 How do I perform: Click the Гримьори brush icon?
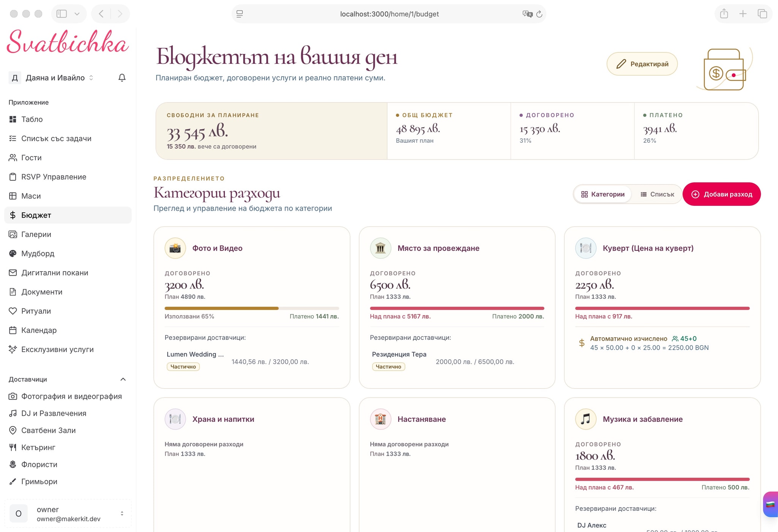tap(13, 481)
